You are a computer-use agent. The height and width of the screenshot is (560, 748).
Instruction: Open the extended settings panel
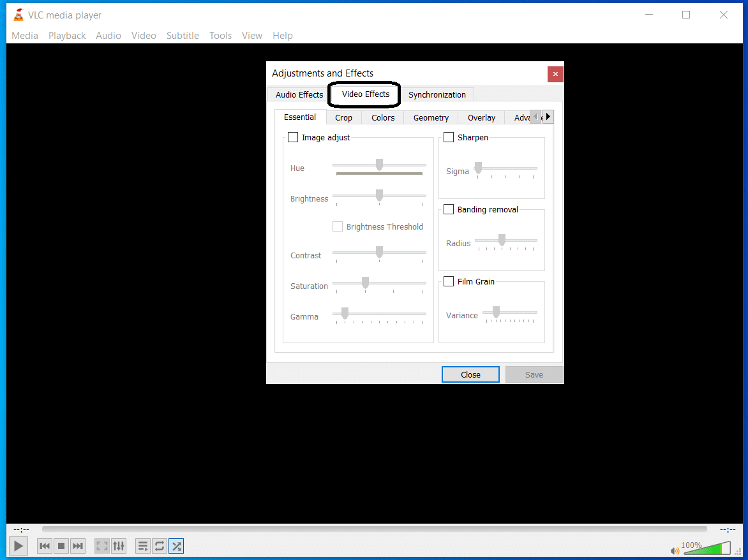119,546
